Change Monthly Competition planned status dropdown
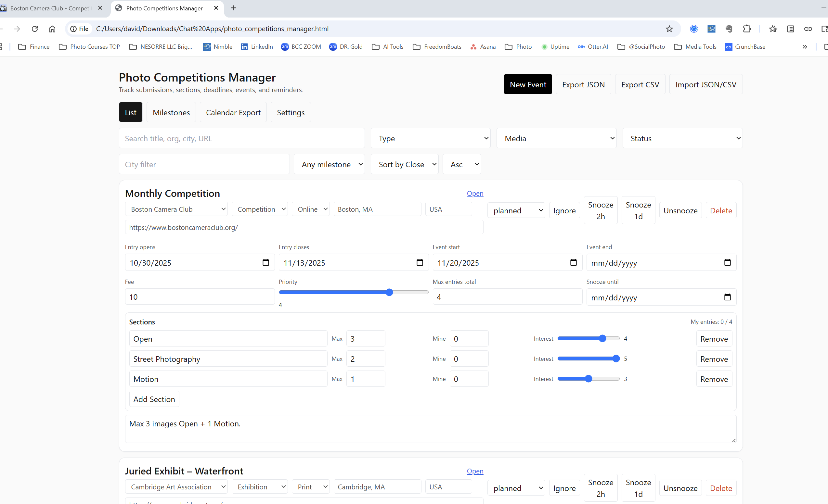828x504 pixels. coord(516,210)
